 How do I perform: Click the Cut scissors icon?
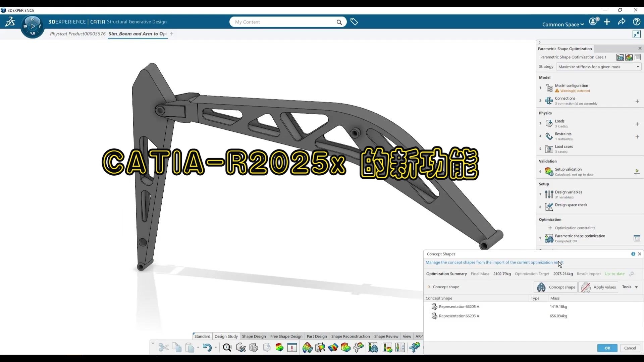tap(164, 347)
